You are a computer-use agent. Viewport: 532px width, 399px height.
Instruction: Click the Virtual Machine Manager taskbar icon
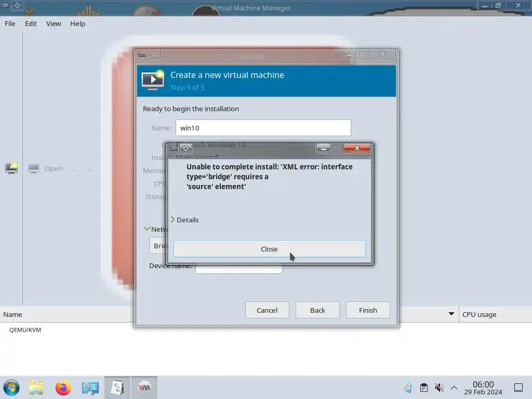point(144,388)
